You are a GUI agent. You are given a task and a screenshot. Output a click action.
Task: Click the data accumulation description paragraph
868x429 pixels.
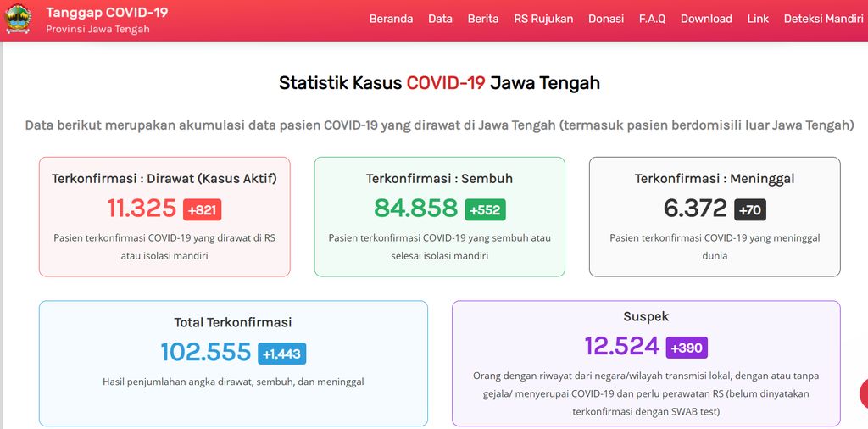[x=440, y=125]
